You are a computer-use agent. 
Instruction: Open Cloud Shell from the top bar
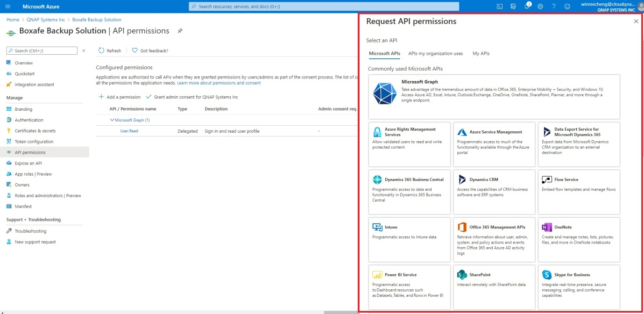pos(500,7)
